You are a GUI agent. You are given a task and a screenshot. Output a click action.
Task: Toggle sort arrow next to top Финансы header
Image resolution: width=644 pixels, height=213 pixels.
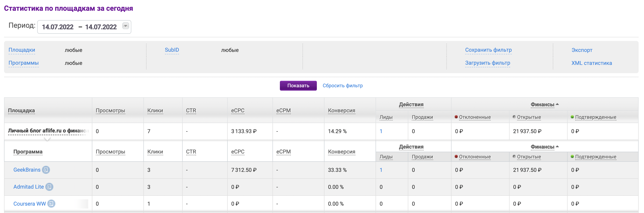click(x=557, y=104)
